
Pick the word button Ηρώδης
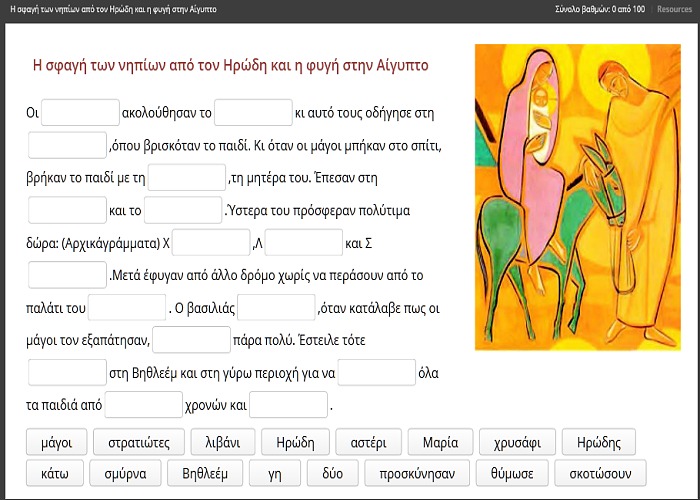(x=599, y=442)
